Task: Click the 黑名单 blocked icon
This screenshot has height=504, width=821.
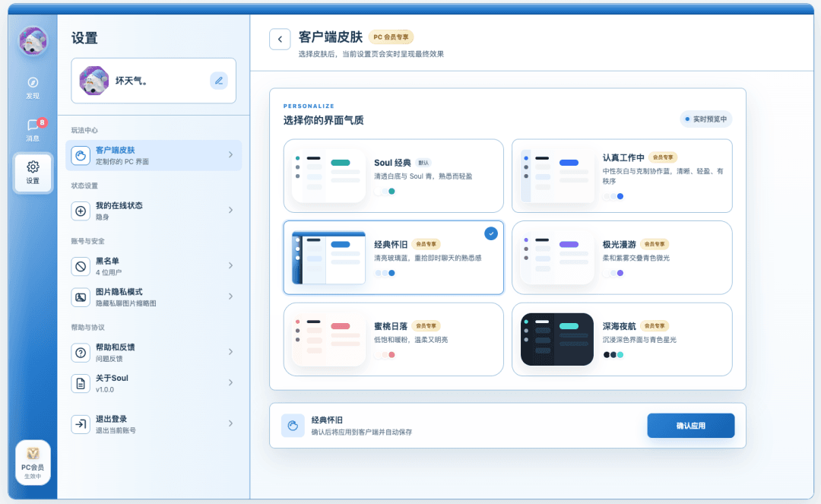Action: click(81, 266)
